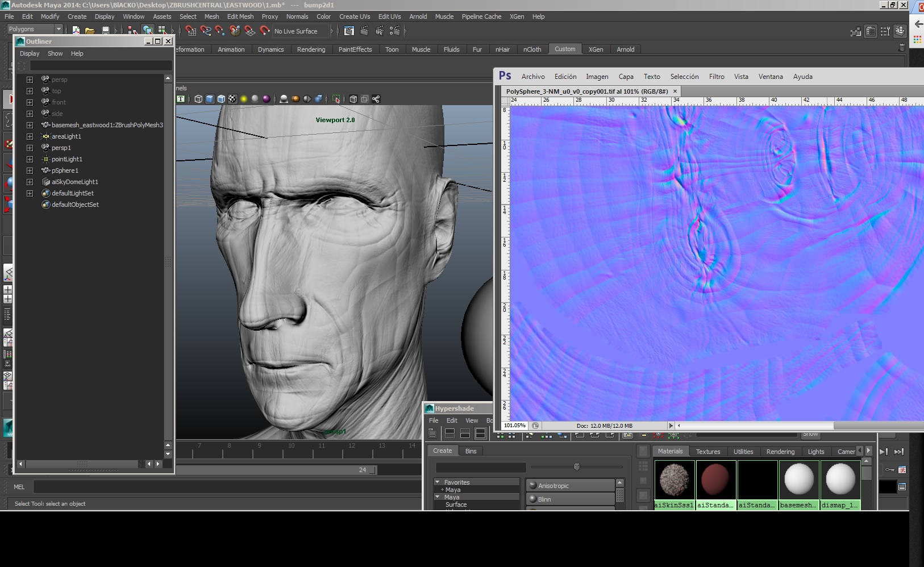This screenshot has width=924, height=567.
Task: Adjust the Hypershade create panel slider
Action: pyautogui.click(x=577, y=467)
